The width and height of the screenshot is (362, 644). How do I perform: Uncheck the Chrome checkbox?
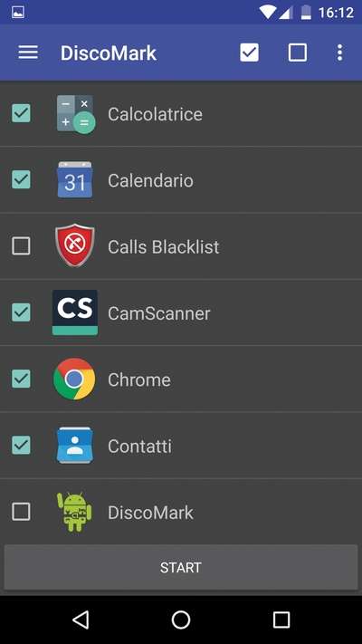pyautogui.click(x=21, y=379)
